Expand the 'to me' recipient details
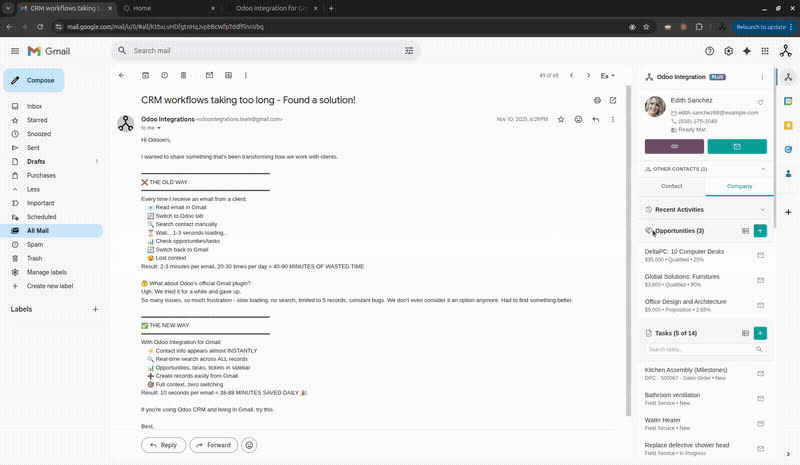Viewport: 800px width, 465px height. coord(159,128)
